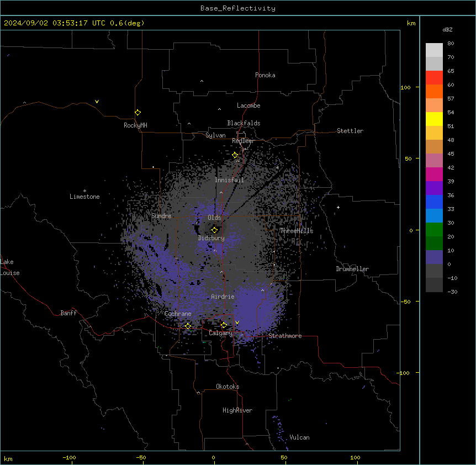Select the Airdrie label
476x465 pixels.
coord(223,297)
